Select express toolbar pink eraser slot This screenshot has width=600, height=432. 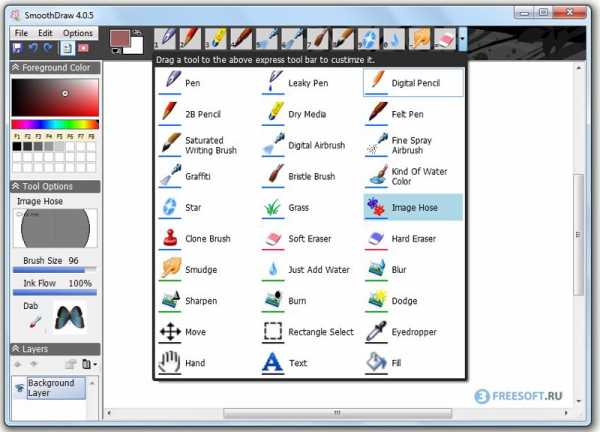pyautogui.click(x=445, y=39)
